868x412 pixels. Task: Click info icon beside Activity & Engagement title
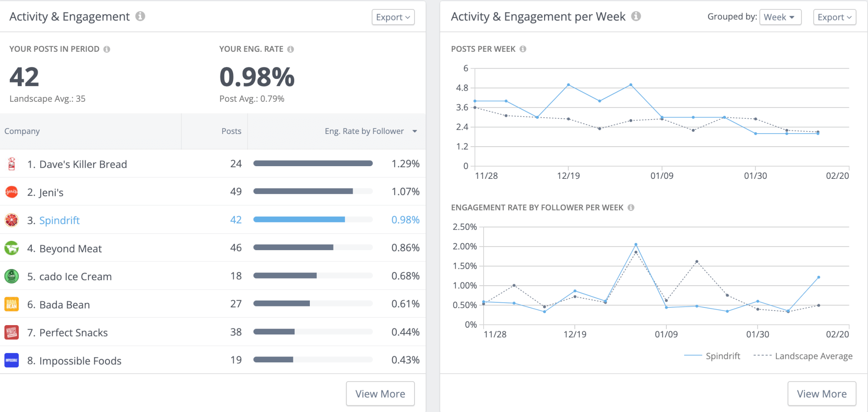pyautogui.click(x=140, y=16)
